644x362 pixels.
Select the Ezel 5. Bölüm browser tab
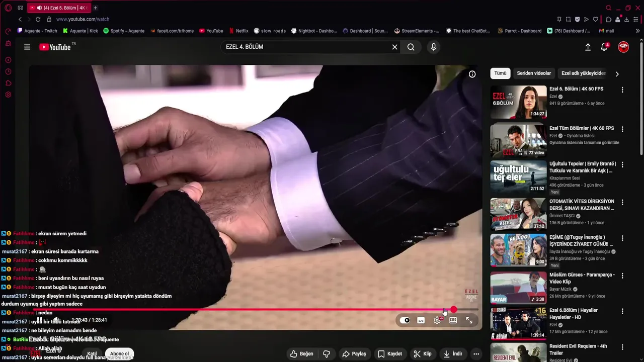coord(58,8)
